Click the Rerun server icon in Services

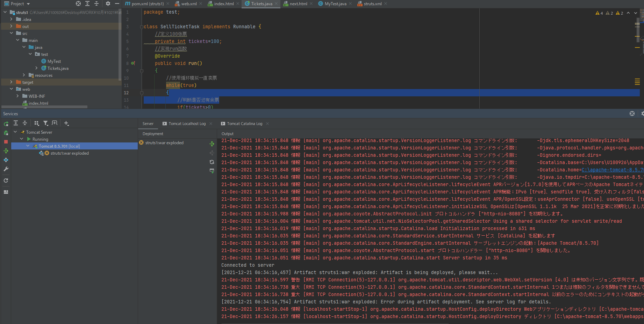click(6, 124)
